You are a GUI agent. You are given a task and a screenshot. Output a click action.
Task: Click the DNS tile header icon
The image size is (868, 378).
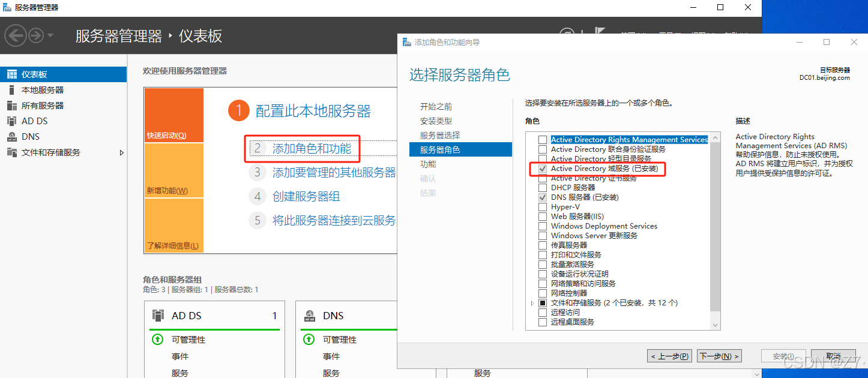pos(310,316)
